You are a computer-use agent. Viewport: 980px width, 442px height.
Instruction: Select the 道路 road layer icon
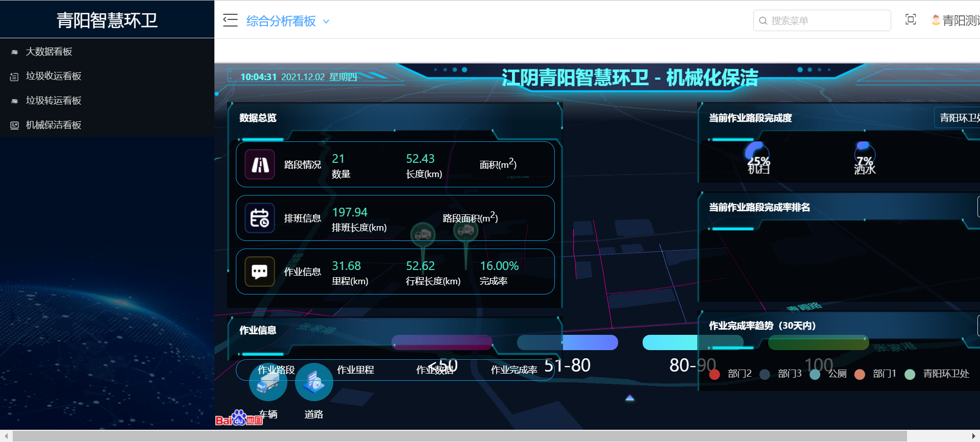(314, 382)
